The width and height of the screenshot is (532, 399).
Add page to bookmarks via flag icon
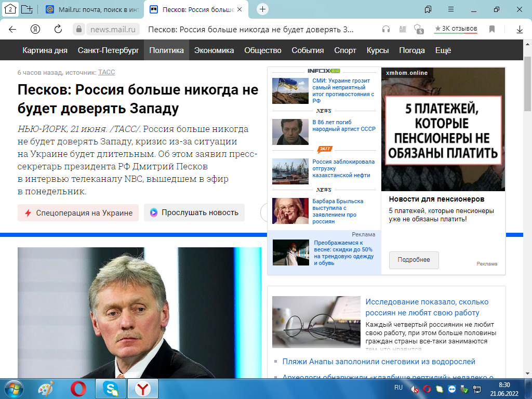491,29
